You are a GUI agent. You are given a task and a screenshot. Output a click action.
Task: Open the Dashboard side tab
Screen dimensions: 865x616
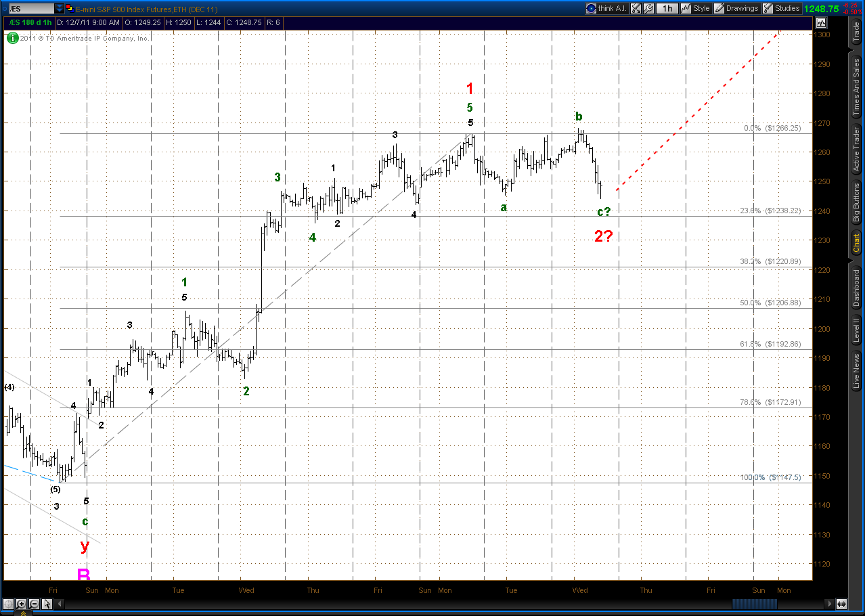856,288
